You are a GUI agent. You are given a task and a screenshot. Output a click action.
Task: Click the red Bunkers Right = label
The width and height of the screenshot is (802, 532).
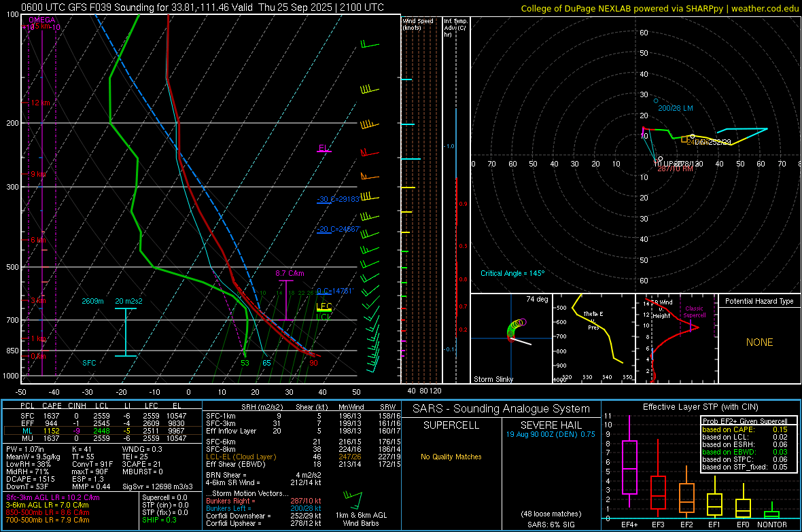pyautogui.click(x=230, y=501)
